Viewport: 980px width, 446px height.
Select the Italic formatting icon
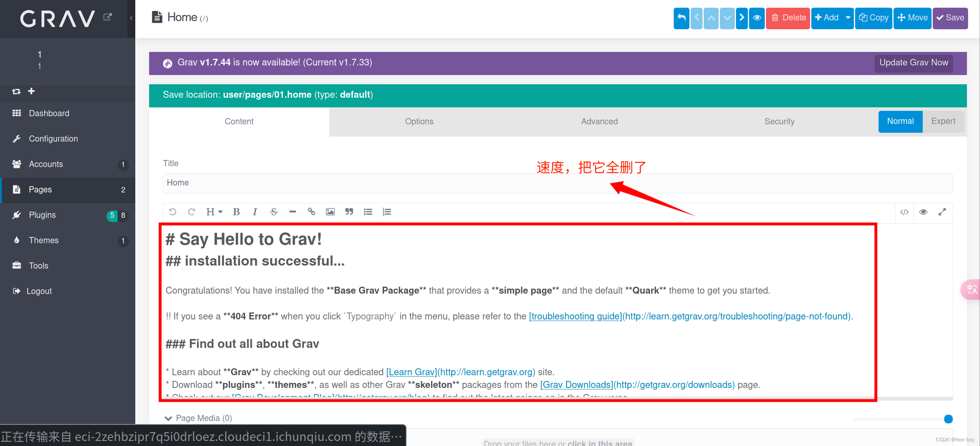[255, 211]
